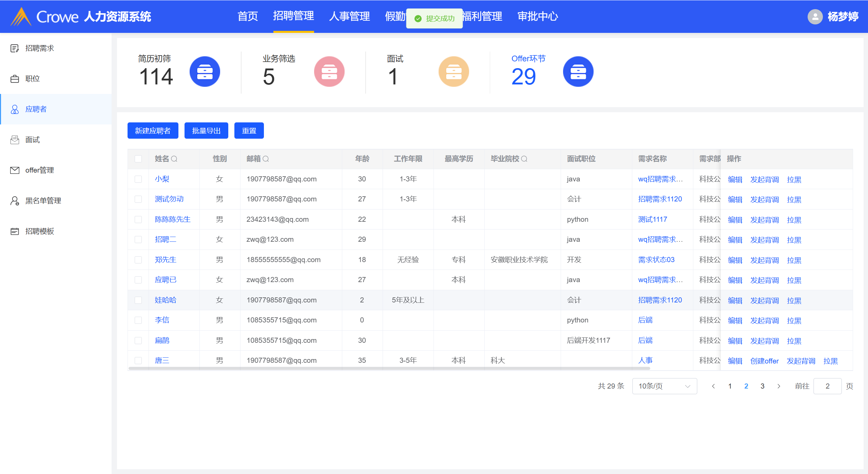Click the user avatar icon for 杨梦婷
The height and width of the screenshot is (474, 868).
[815, 17]
